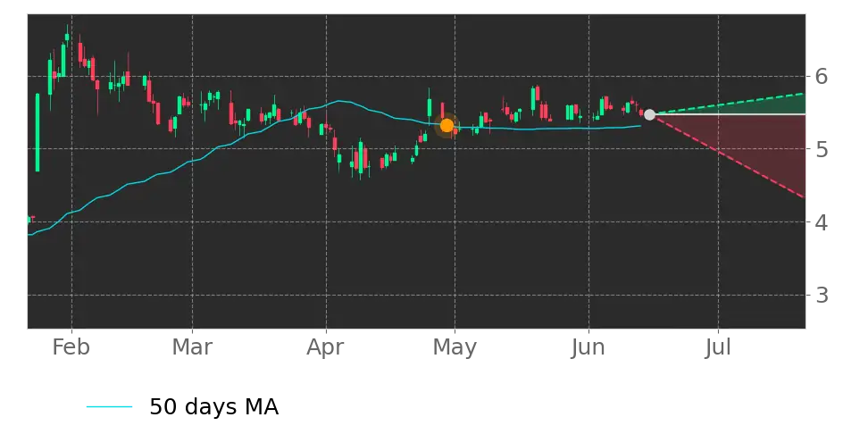Click the orange signal marker dot
The height and width of the screenshot is (434, 868).
point(447,126)
